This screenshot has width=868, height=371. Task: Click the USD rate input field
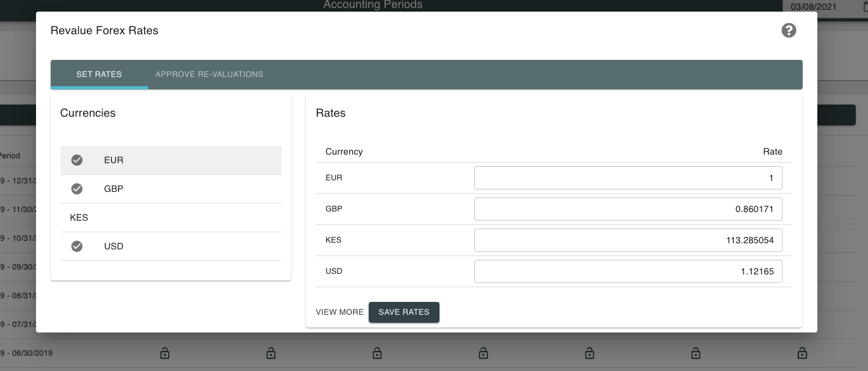pyautogui.click(x=628, y=271)
